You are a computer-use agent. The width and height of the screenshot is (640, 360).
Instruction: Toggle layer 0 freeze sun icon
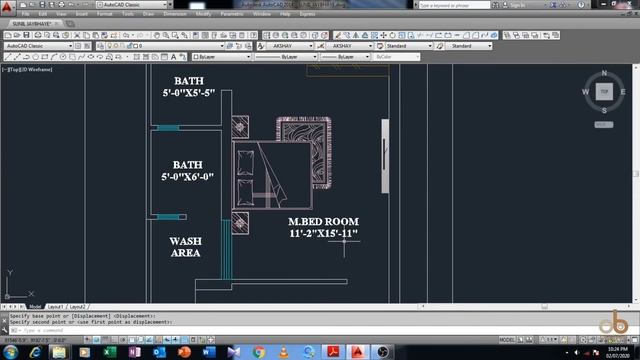point(116,46)
